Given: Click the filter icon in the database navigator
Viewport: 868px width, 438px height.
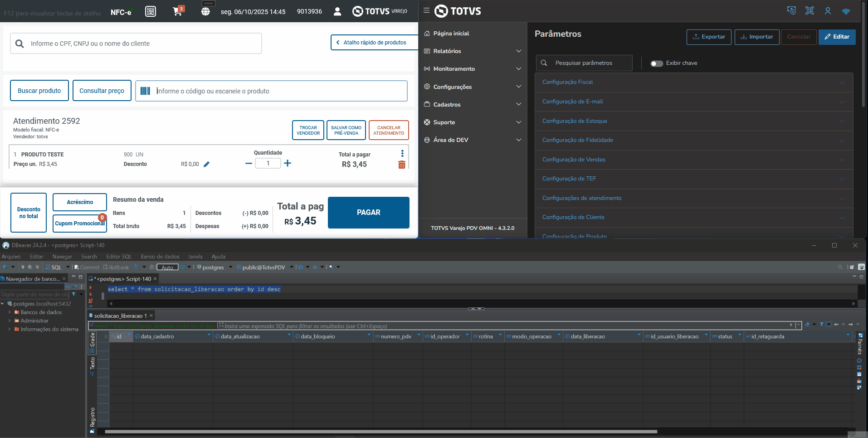Looking at the screenshot, I should [x=73, y=294].
